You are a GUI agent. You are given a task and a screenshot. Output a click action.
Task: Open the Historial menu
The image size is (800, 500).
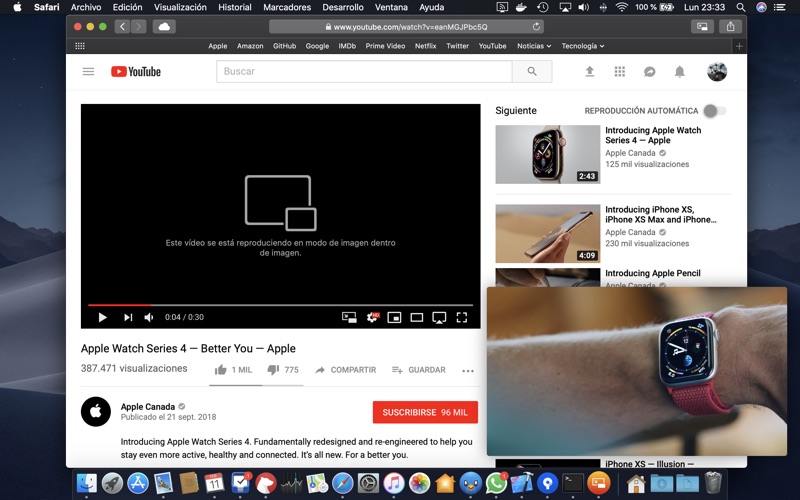click(x=235, y=7)
